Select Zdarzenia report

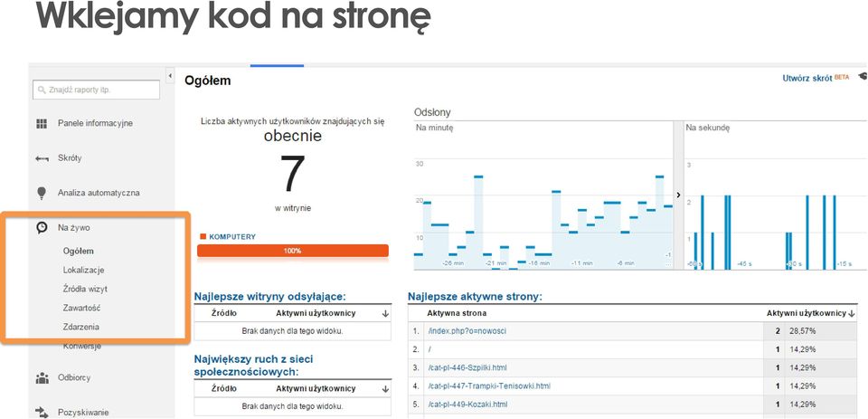[x=80, y=327]
